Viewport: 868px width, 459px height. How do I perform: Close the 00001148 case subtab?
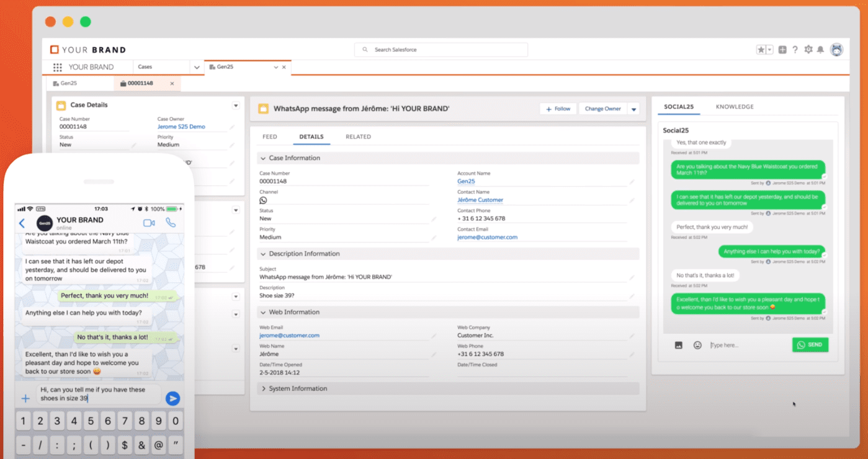pyautogui.click(x=172, y=83)
